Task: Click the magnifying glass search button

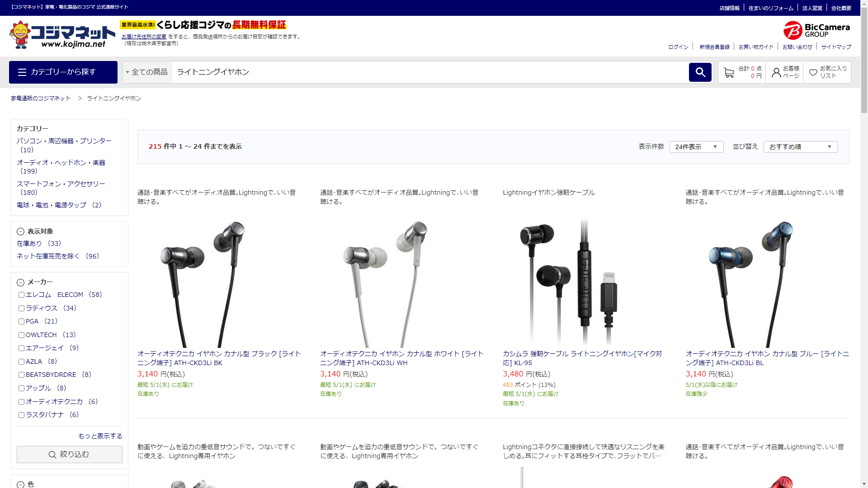Action: pos(700,72)
